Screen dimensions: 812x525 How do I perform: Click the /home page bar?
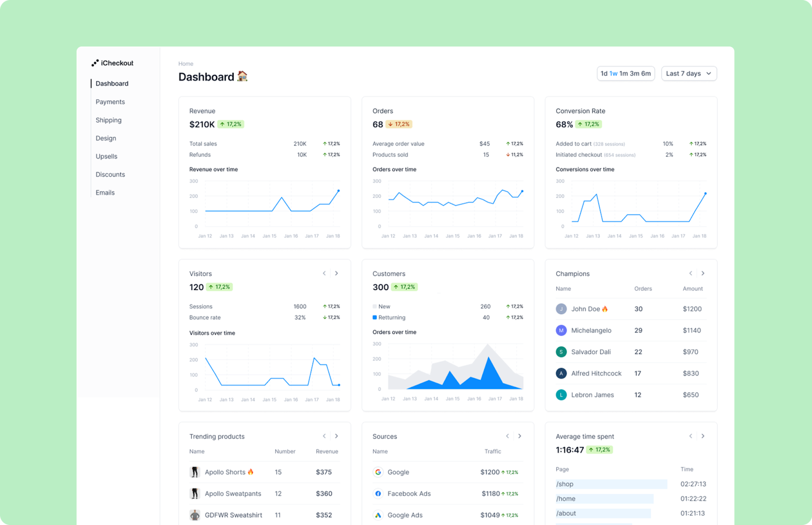point(604,499)
